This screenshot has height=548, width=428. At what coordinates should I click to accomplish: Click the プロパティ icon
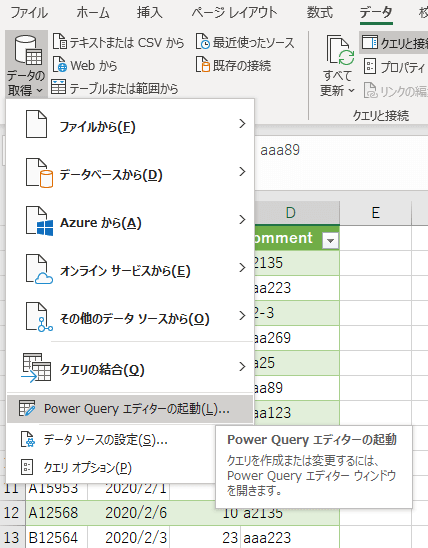pyautogui.click(x=370, y=66)
